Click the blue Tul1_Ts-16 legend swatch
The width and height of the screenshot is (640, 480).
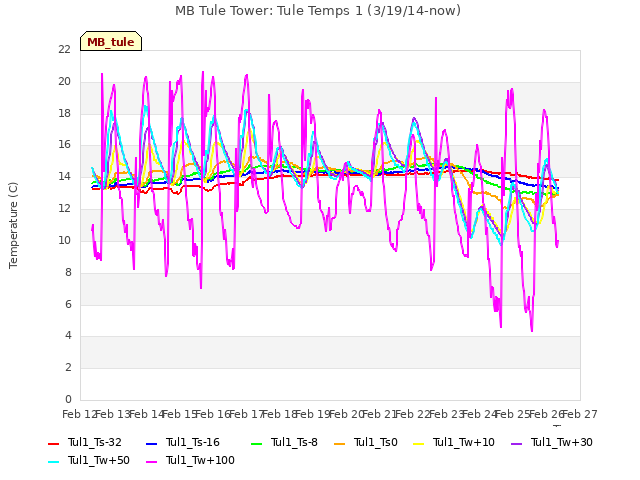point(151,443)
